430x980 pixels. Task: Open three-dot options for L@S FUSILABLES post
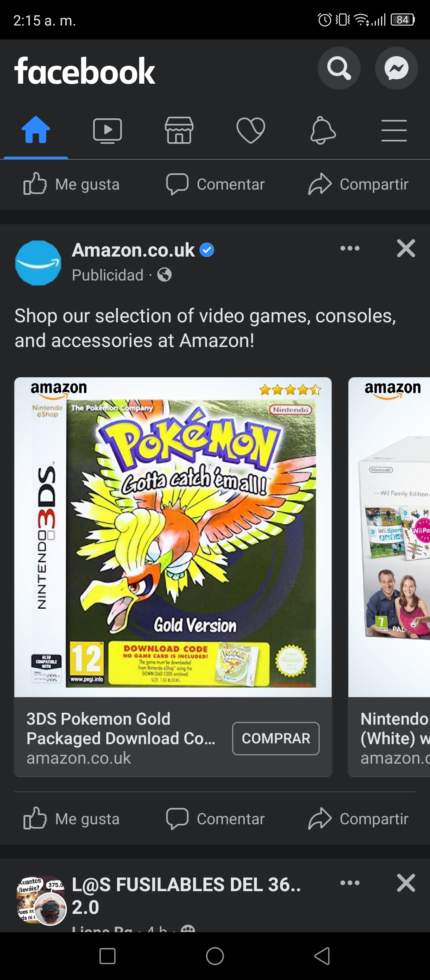click(x=350, y=883)
